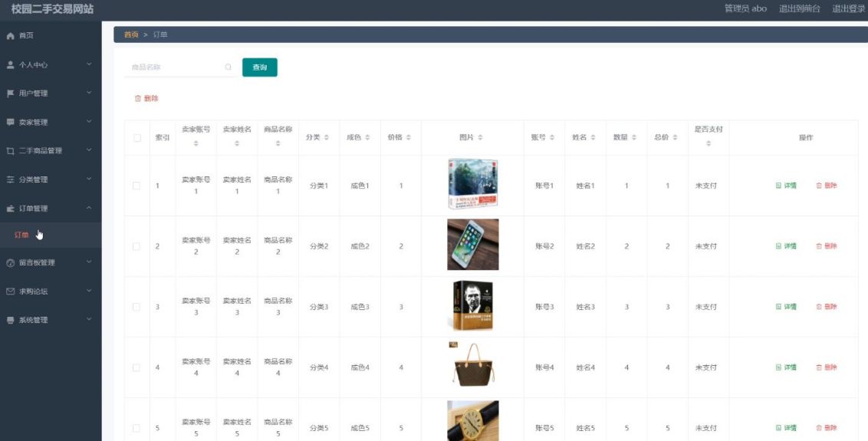Screen dimensions: 868x441
Task: Check the checkbox for row 5
Action: 136,428
